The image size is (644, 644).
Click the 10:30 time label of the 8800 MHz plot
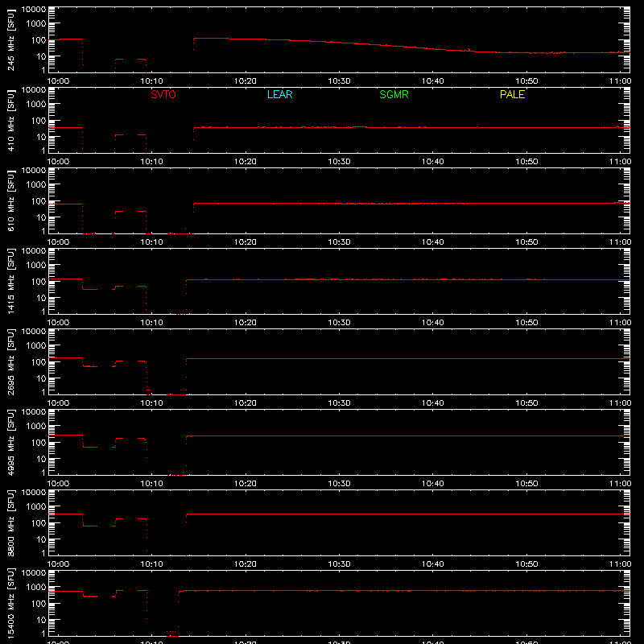coord(339,564)
